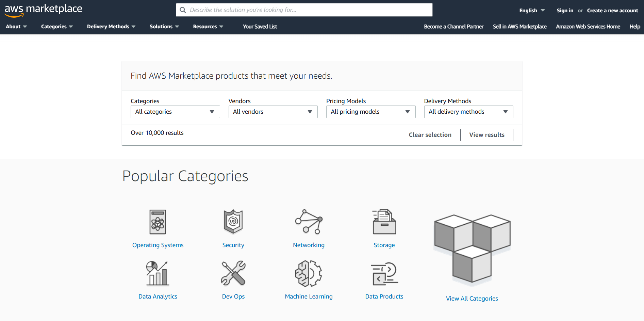Open the Resources menu
Screen dimensions: 644x321
click(x=208, y=27)
